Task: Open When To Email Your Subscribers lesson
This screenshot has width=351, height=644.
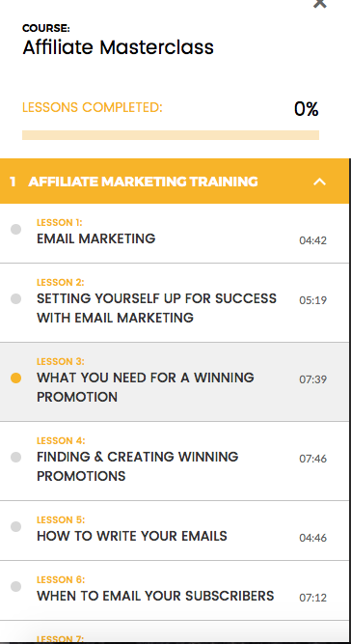Action: coord(155,596)
